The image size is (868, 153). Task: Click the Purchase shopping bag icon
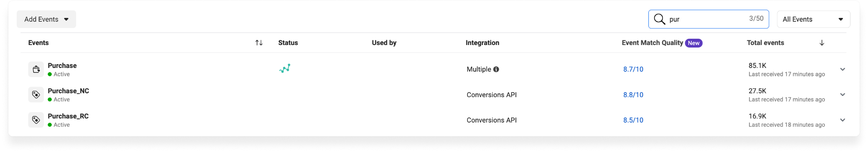point(36,69)
